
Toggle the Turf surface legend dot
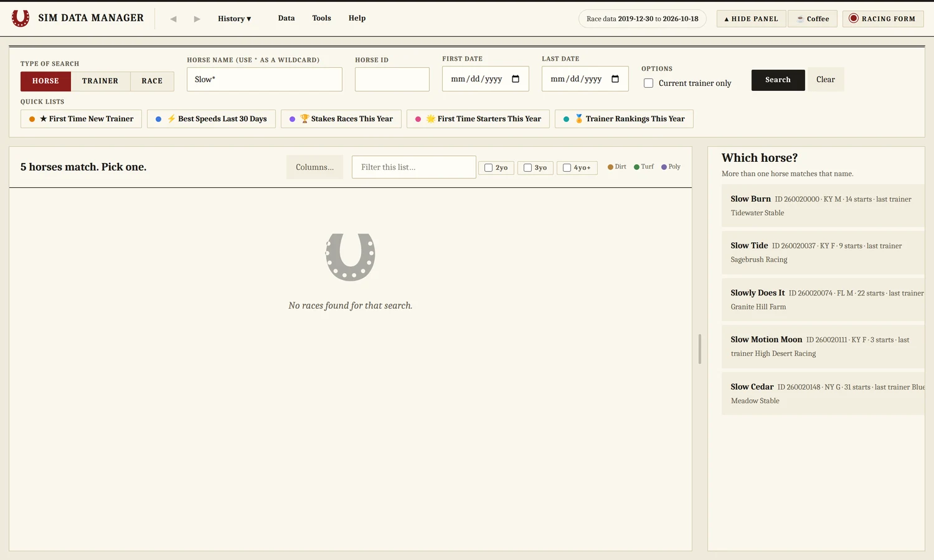[637, 167]
